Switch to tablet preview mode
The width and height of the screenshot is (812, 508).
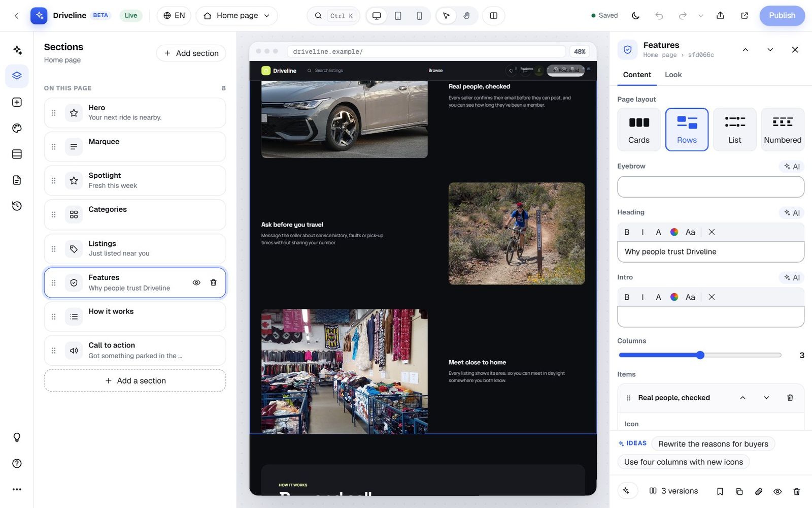(x=398, y=16)
